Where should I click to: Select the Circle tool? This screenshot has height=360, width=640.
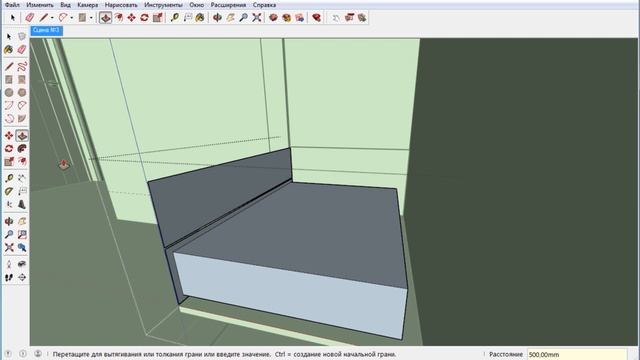(9, 93)
